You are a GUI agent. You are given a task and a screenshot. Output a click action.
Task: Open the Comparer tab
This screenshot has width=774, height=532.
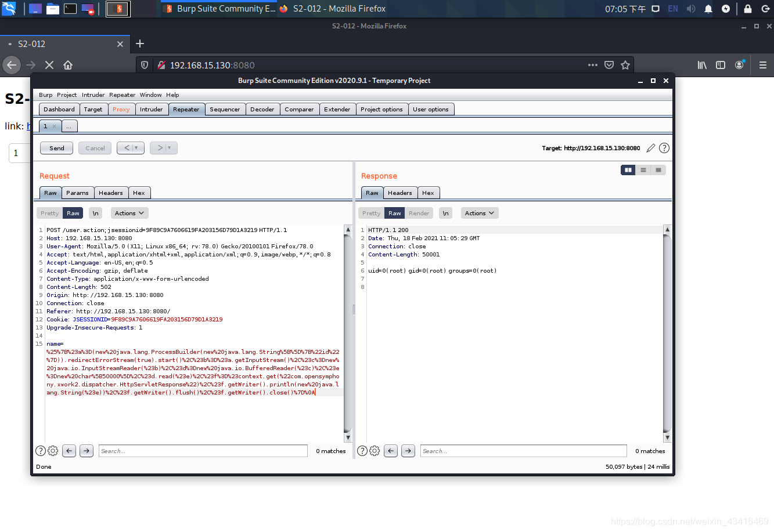tap(299, 109)
